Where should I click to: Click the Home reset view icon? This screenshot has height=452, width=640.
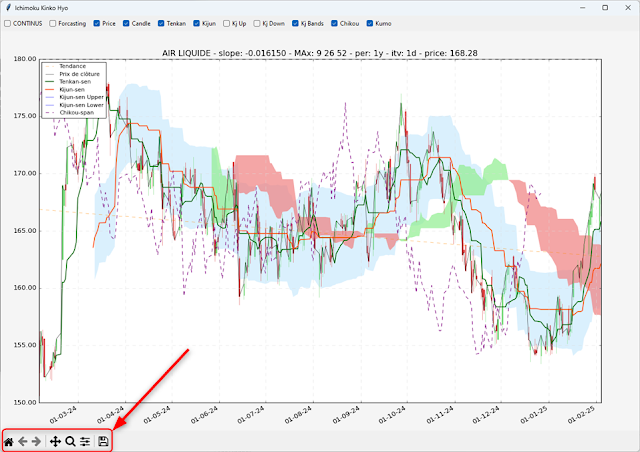click(9, 441)
